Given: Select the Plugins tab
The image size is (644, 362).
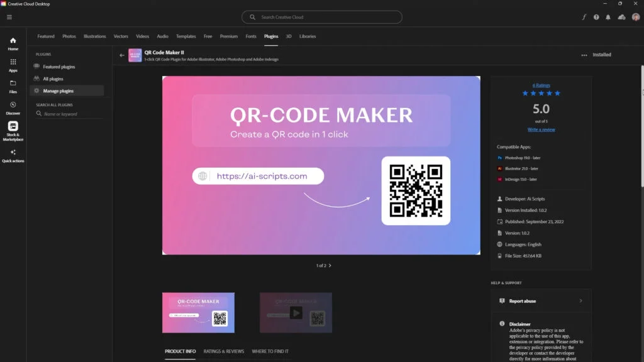Looking at the screenshot, I should [x=271, y=36].
